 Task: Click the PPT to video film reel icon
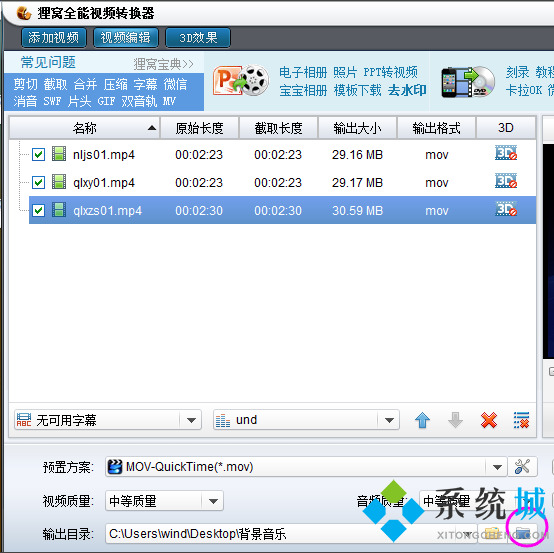[x=241, y=81]
